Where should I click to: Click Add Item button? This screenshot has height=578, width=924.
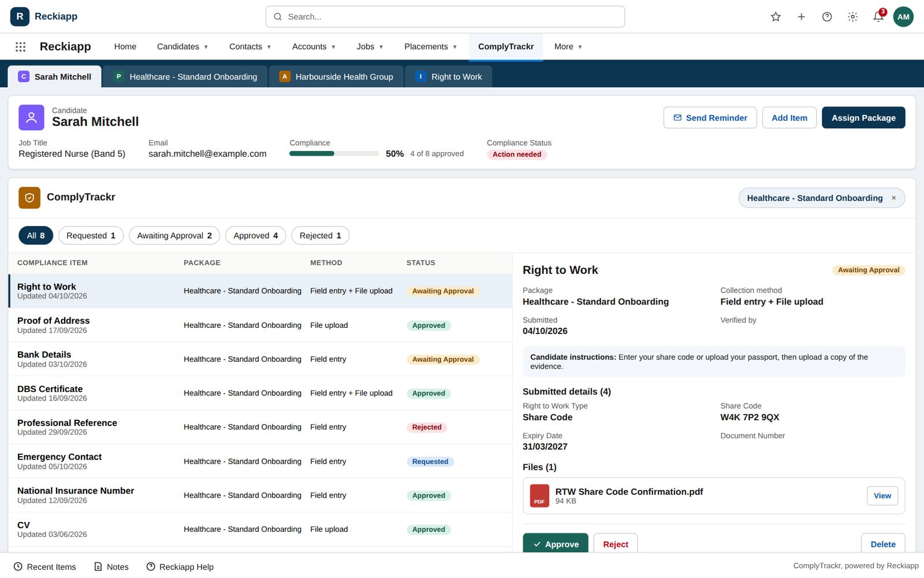pos(789,118)
